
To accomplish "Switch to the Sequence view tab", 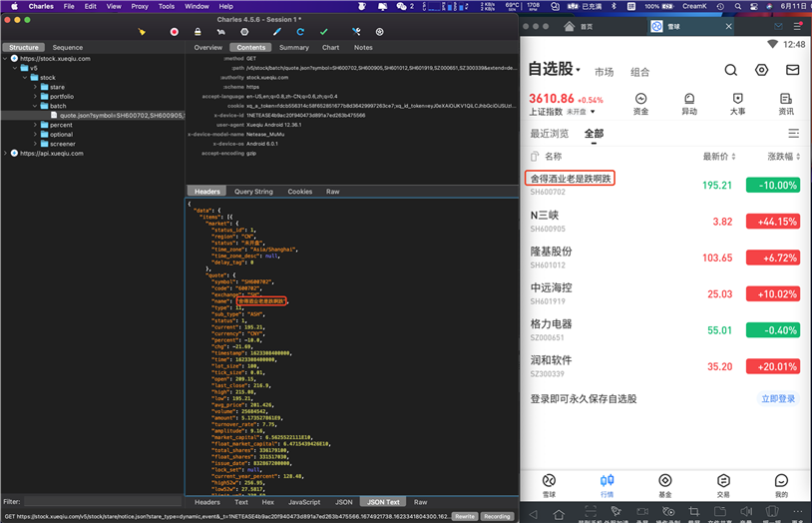I will coord(67,47).
